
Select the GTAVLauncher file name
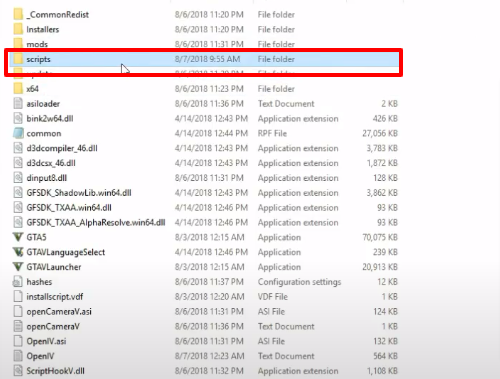[x=54, y=267]
